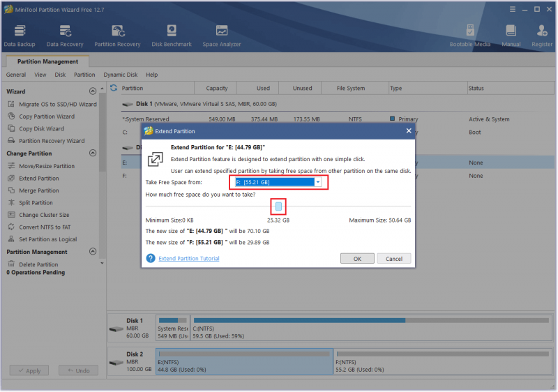Refresh the partition list icon

coord(114,88)
